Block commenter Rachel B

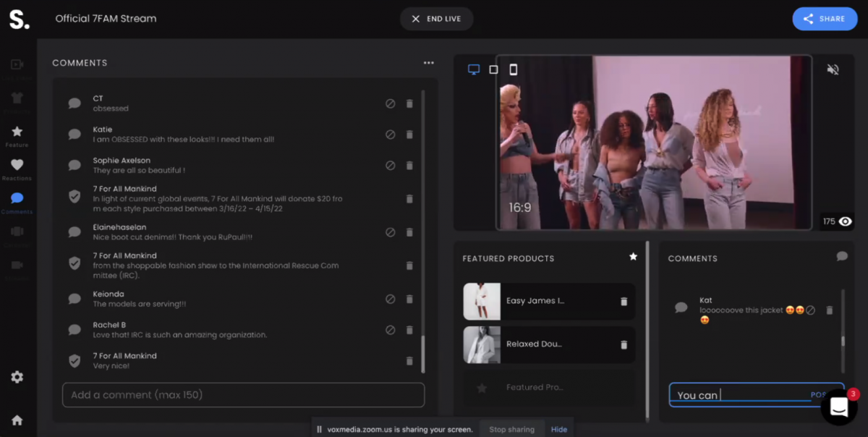391,330
